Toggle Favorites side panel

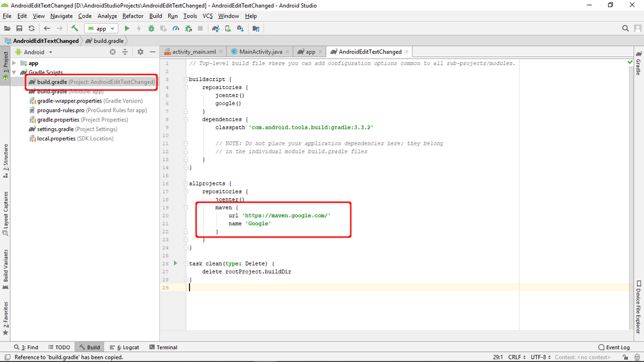(5, 318)
